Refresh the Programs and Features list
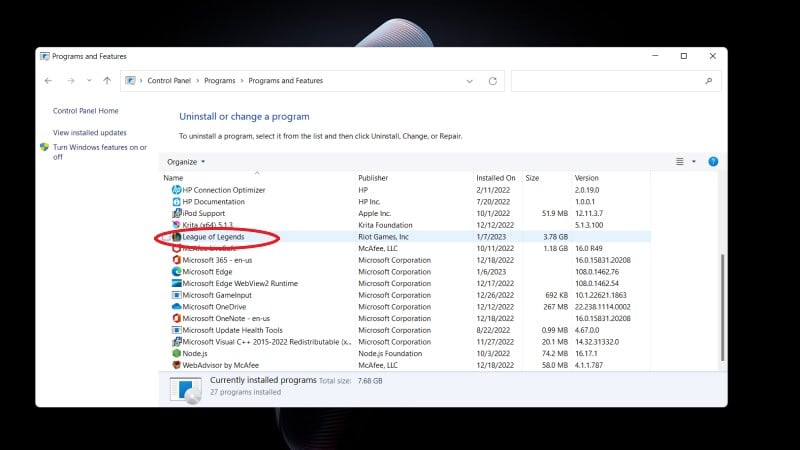 [x=492, y=81]
